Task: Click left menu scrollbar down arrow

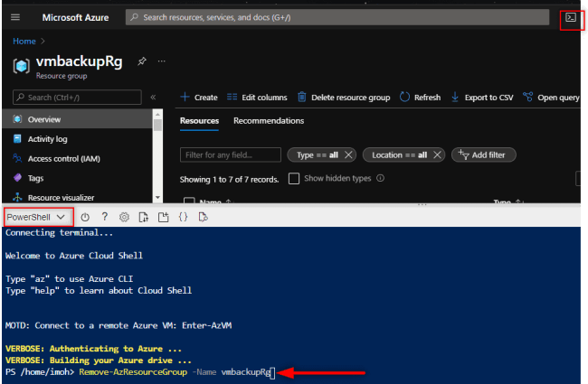Action: [x=157, y=198]
